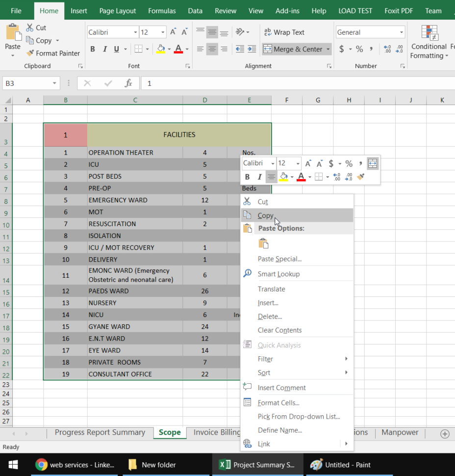Expand Filter submenu arrow
Screen dimensions: 455x476
click(346, 359)
